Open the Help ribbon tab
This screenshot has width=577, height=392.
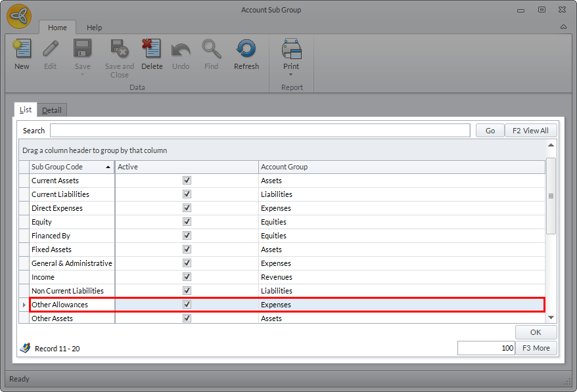pos(95,28)
